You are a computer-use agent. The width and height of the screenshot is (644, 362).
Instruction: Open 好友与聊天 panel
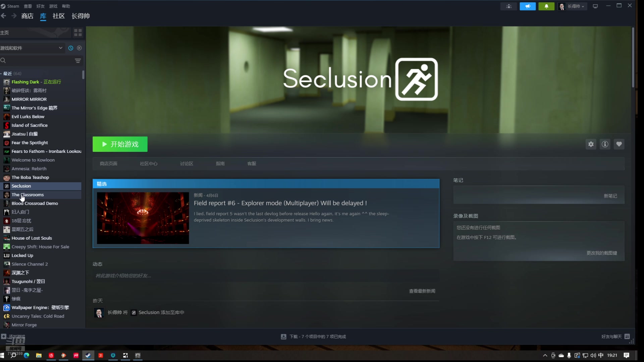(x=615, y=337)
